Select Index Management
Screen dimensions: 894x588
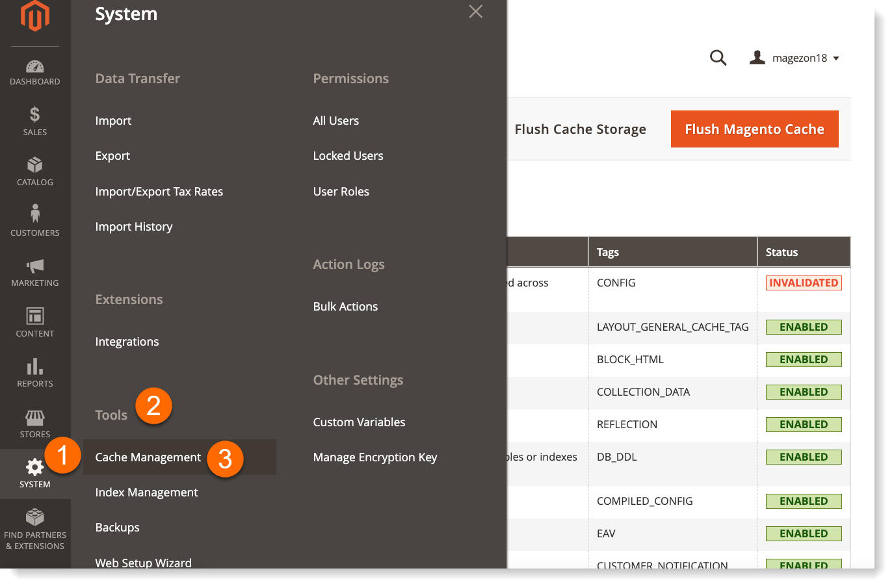146,492
